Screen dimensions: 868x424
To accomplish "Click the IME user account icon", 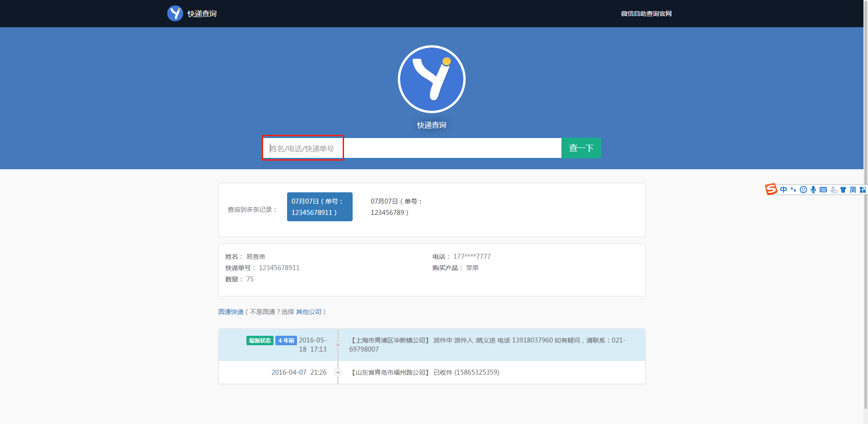I will click(x=834, y=190).
